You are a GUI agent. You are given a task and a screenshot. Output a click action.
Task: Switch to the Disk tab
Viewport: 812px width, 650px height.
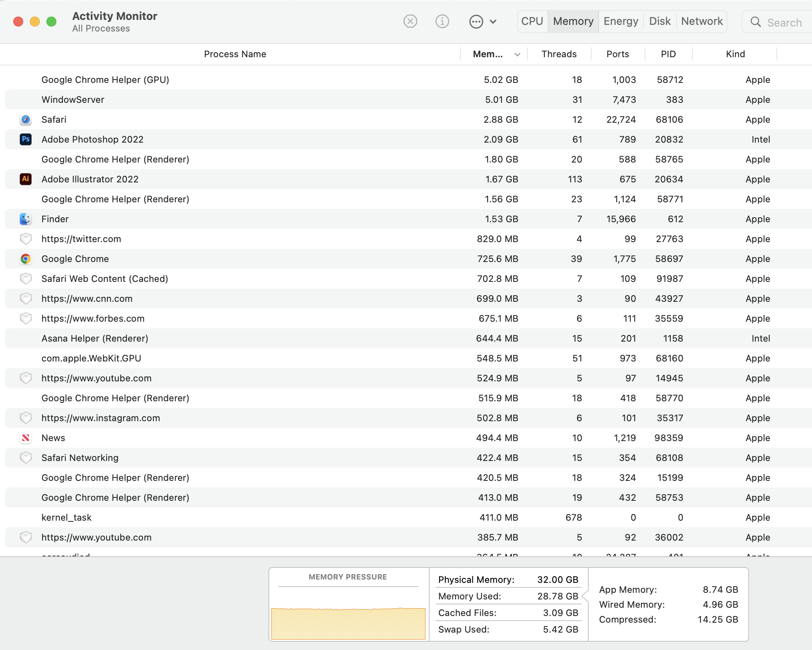660,22
